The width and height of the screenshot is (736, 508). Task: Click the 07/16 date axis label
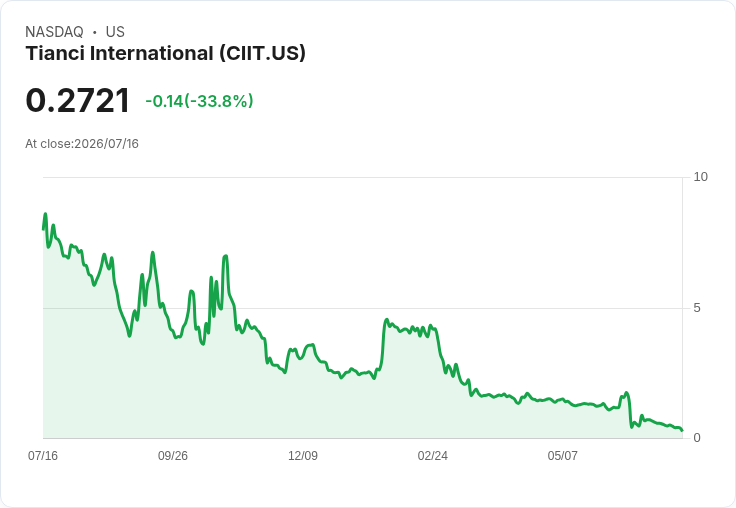[43, 455]
